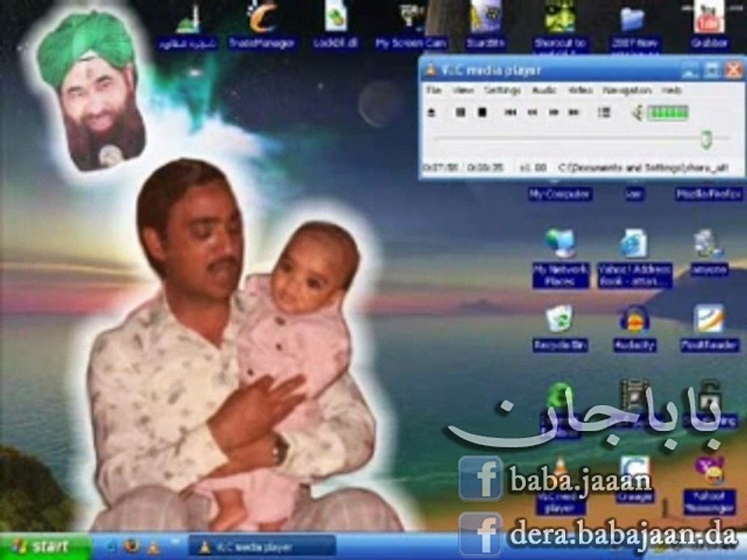Image resolution: width=747 pixels, height=560 pixels.
Task: Open the Navigation menu in VLC
Action: click(x=626, y=90)
